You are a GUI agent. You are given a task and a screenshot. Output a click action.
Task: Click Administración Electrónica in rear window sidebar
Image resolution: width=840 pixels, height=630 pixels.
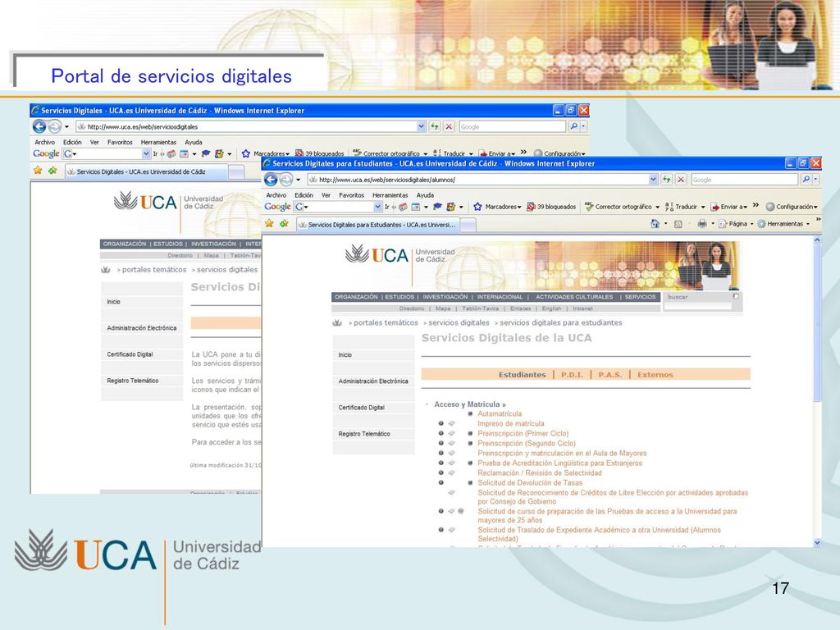[141, 328]
